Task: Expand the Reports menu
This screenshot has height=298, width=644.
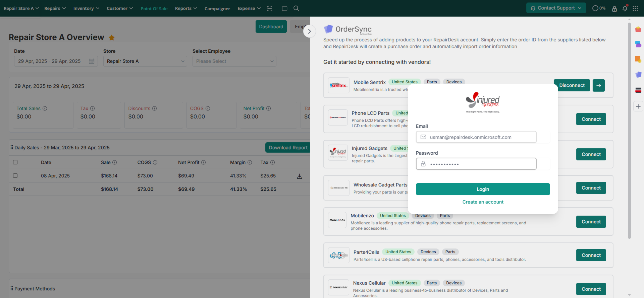Action: click(x=186, y=9)
